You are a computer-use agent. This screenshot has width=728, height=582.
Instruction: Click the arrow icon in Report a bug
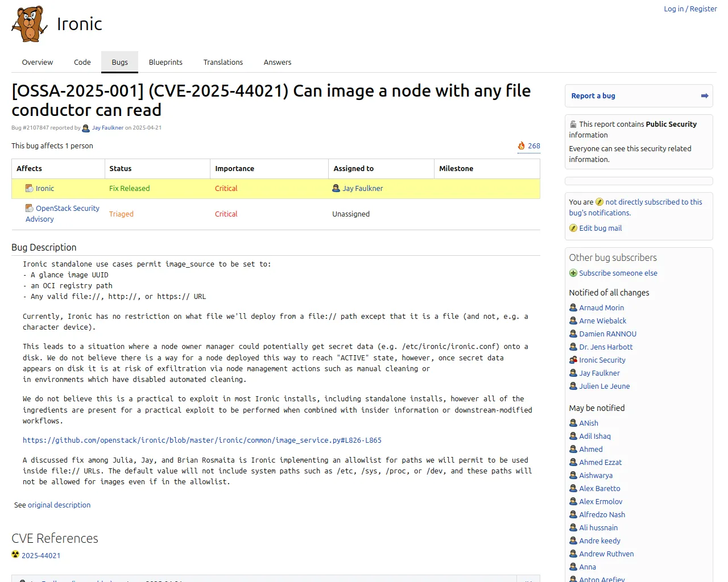point(705,96)
